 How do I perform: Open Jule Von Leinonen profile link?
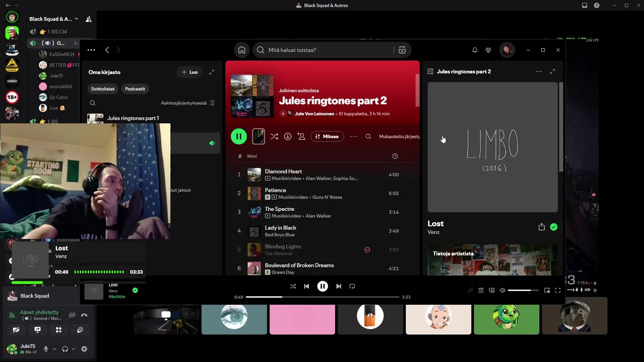click(315, 114)
